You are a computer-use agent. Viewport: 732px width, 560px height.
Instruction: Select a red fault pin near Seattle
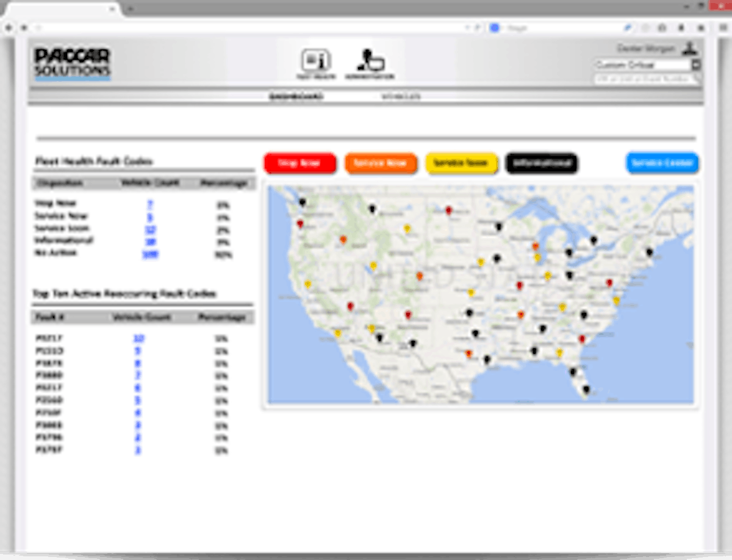point(299,222)
